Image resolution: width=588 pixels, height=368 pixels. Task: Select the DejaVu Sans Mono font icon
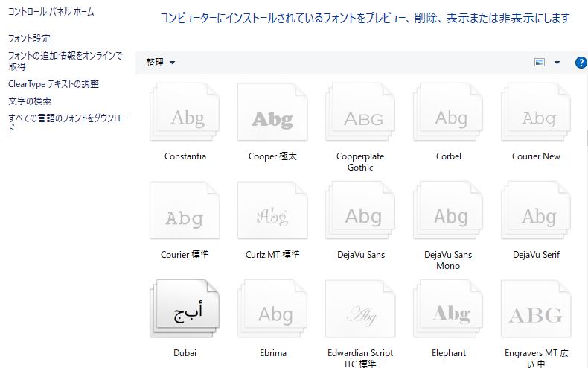click(448, 211)
